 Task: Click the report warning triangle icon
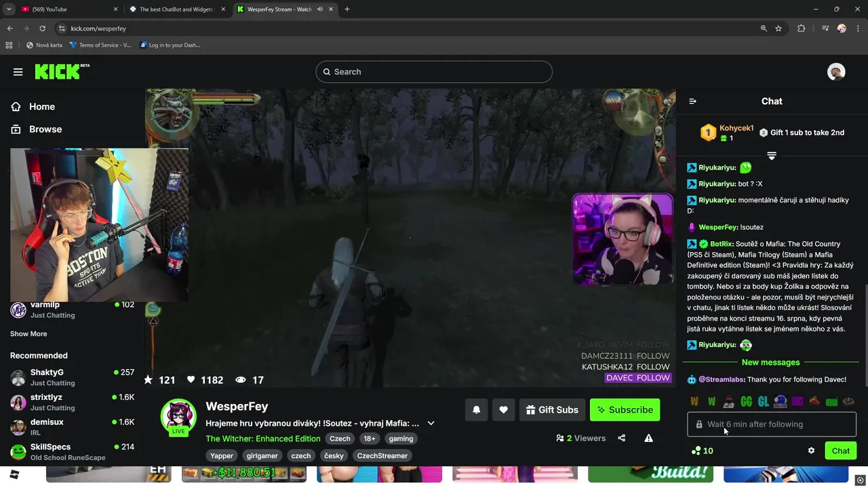coord(649,438)
